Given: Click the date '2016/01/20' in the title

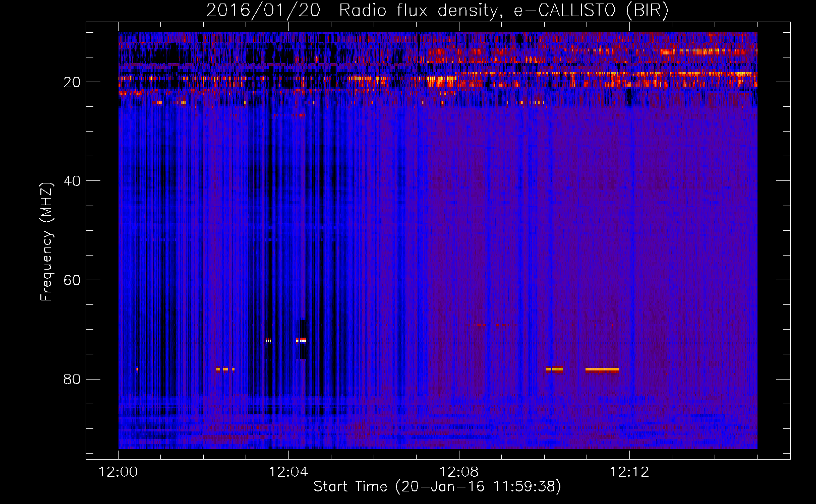Looking at the screenshot, I should (263, 10).
